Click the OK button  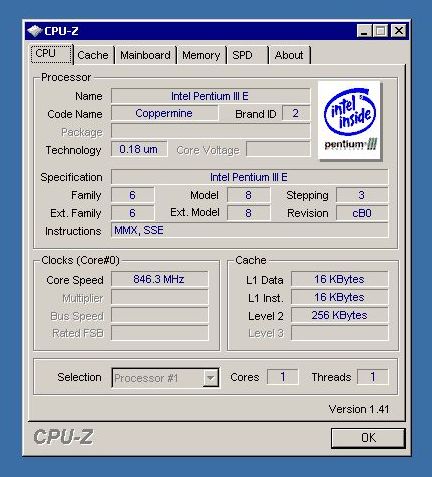click(x=368, y=438)
